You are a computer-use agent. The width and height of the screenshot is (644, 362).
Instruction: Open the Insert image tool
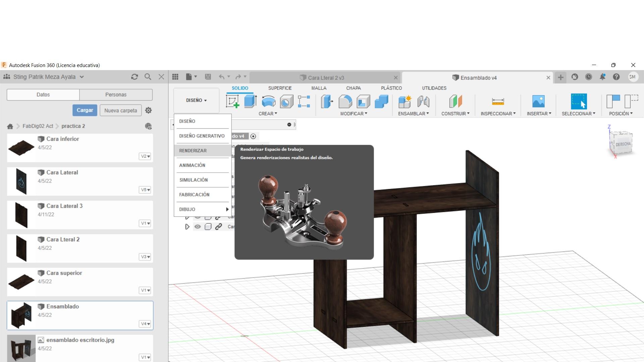pos(538,102)
